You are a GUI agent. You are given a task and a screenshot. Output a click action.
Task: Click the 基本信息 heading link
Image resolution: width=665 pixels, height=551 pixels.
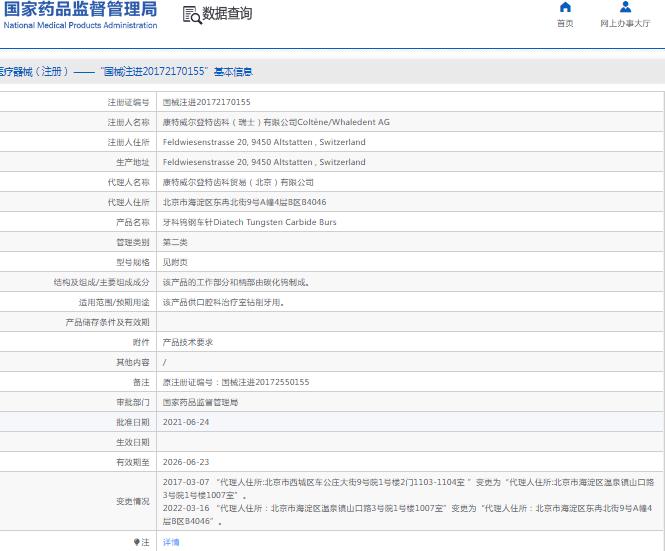[233, 72]
